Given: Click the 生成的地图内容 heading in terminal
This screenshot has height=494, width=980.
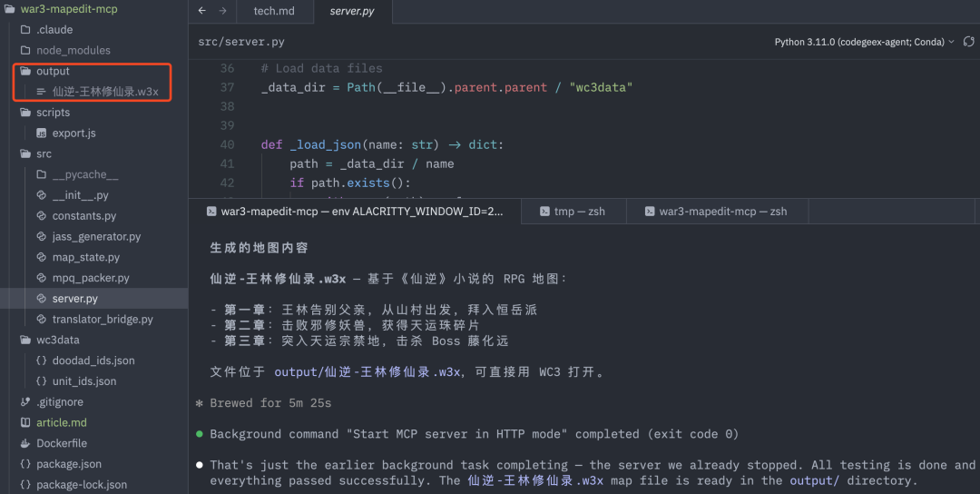Looking at the screenshot, I should point(259,248).
